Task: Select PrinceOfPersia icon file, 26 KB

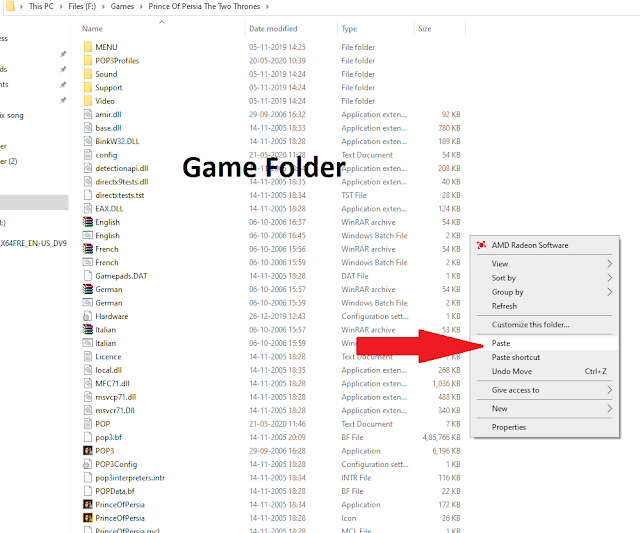Action: coord(88,518)
